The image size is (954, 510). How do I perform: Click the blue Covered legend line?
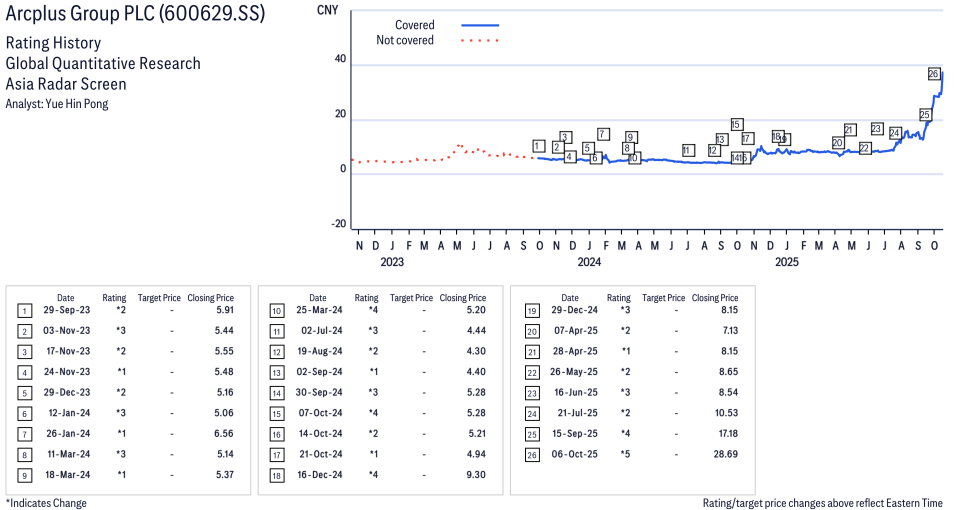point(479,25)
